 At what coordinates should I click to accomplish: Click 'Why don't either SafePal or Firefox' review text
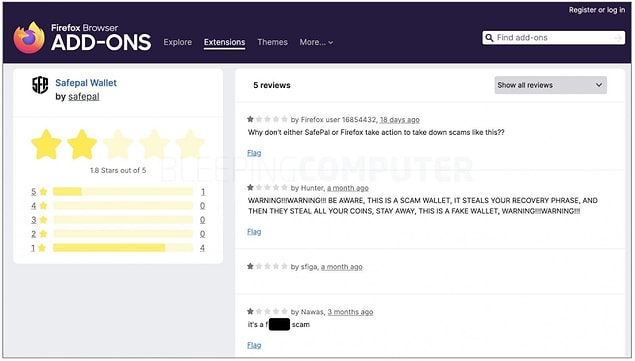(376, 132)
